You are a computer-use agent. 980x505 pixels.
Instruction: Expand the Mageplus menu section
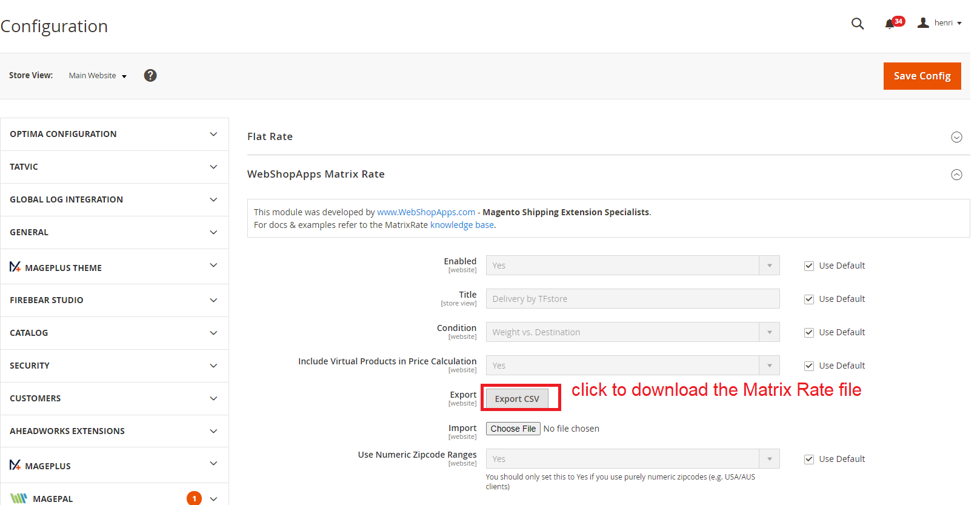tap(115, 465)
